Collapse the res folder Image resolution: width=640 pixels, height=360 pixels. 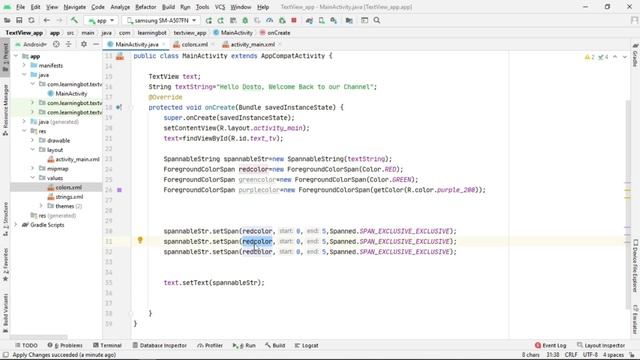pos(24,131)
